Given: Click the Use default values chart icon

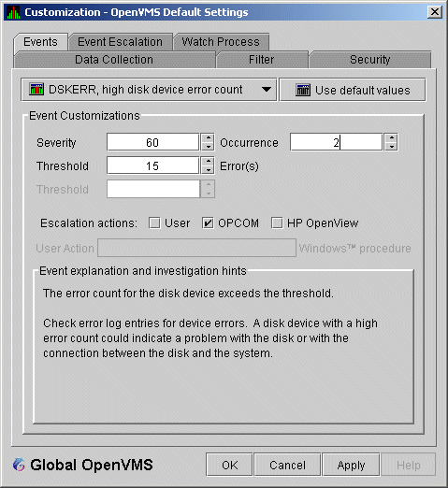Looking at the screenshot, I should [303, 90].
